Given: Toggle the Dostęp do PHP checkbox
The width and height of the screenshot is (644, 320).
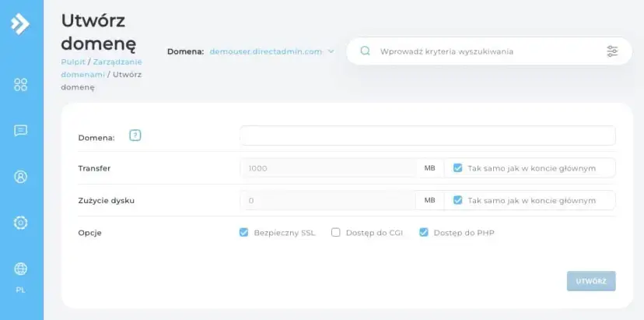Looking at the screenshot, I should coord(424,232).
